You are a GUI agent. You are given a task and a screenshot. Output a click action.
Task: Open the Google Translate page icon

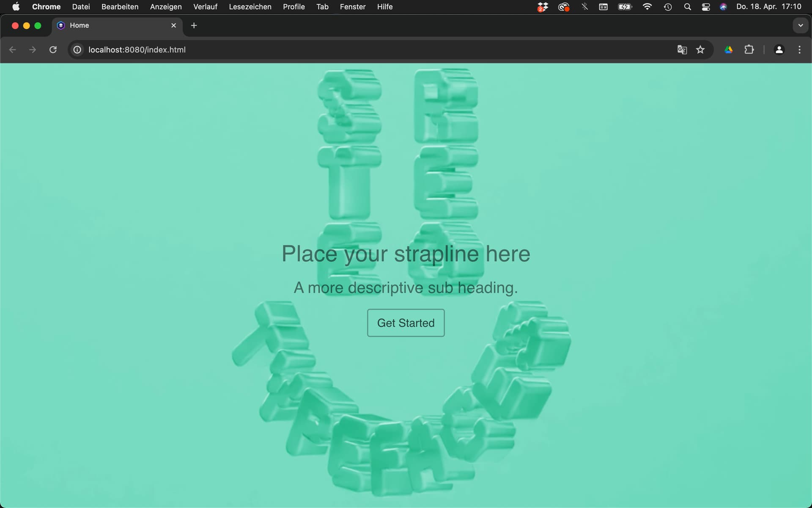pos(682,50)
